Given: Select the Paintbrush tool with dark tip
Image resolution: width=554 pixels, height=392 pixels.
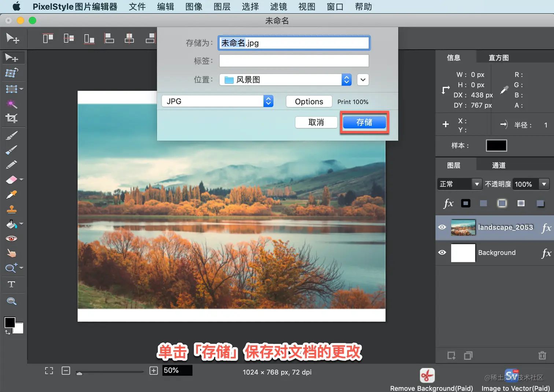Looking at the screenshot, I should click(x=11, y=136).
